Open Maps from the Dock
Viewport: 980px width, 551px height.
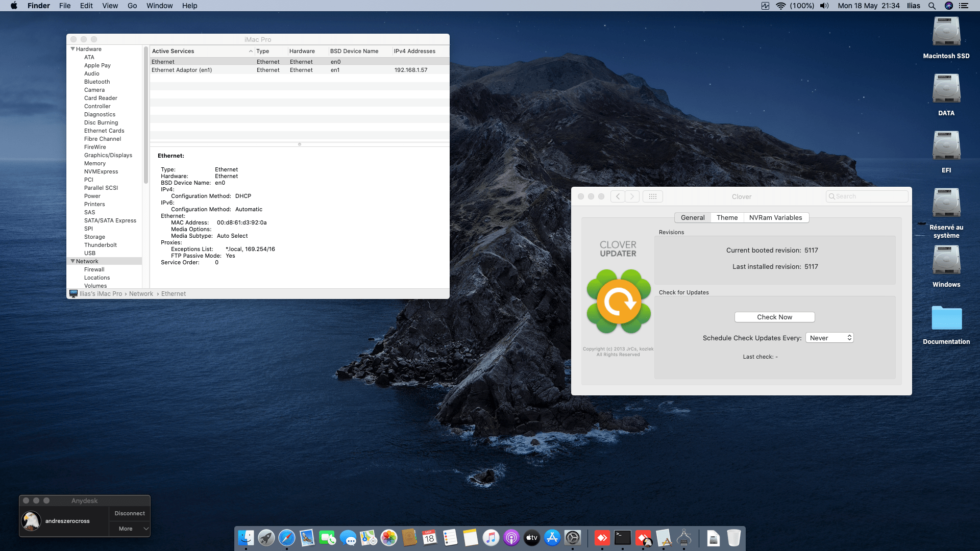tap(369, 538)
